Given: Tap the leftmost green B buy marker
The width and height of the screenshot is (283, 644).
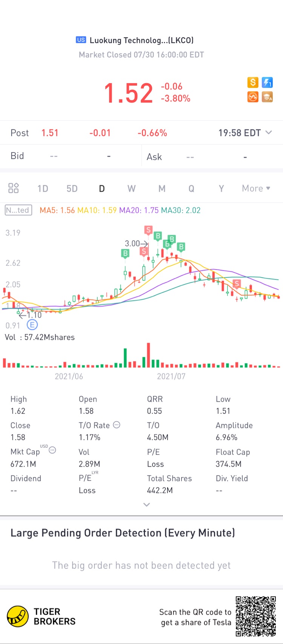Looking at the screenshot, I should click(x=125, y=253).
